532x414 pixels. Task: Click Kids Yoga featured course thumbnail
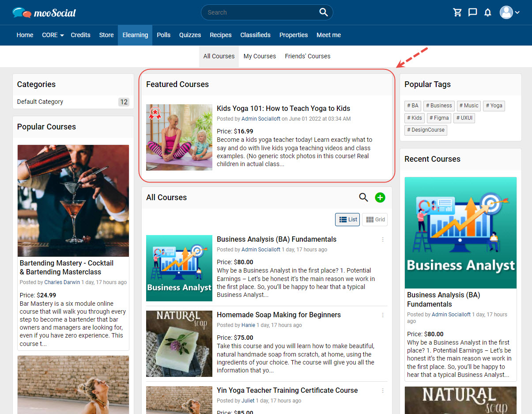(179, 137)
